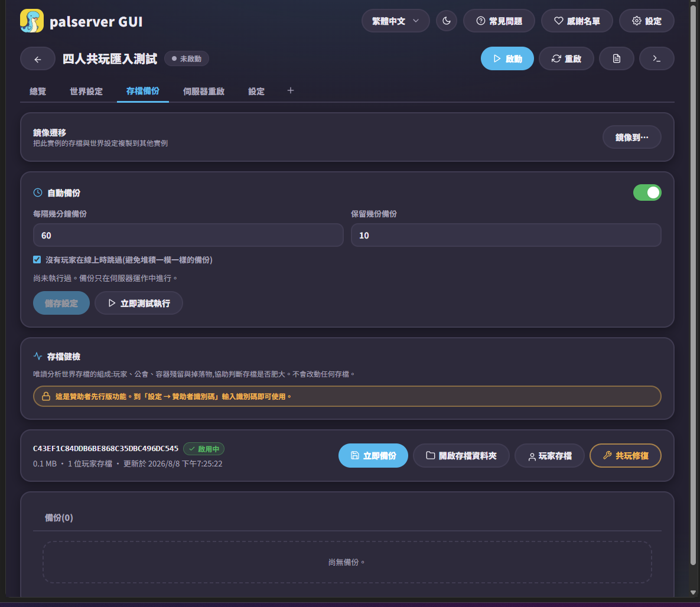Image resolution: width=700 pixels, height=607 pixels.
Task: Open the server log document icon
Action: tap(617, 59)
